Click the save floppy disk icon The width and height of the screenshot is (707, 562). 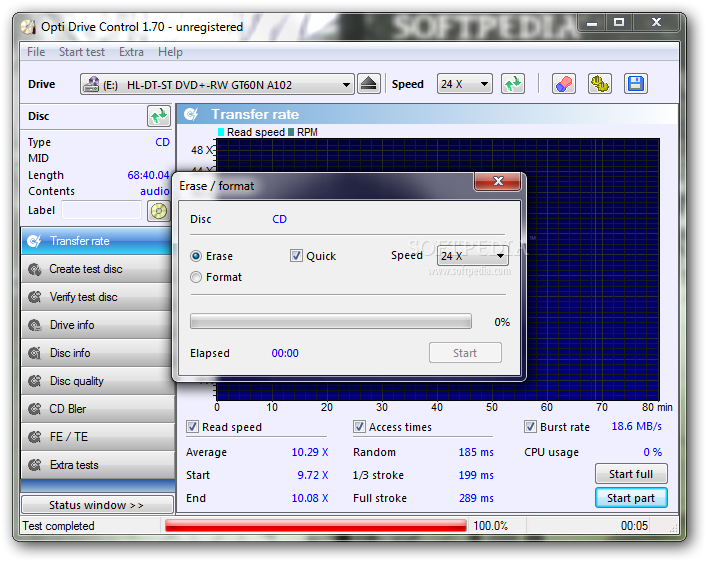click(x=636, y=84)
